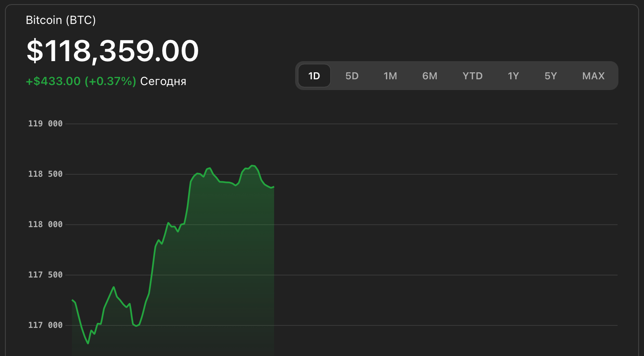Switch chart to 1Y range
Viewport: 644px width, 356px height.
[513, 76]
